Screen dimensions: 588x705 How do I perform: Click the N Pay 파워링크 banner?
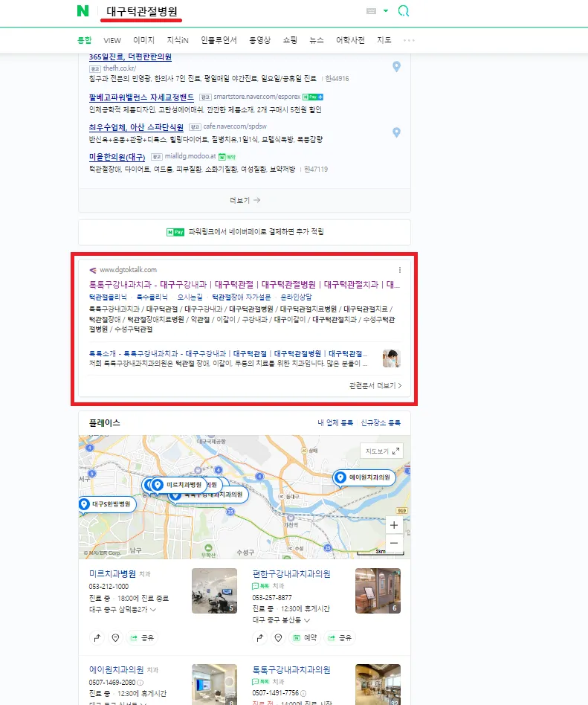pyautogui.click(x=245, y=232)
